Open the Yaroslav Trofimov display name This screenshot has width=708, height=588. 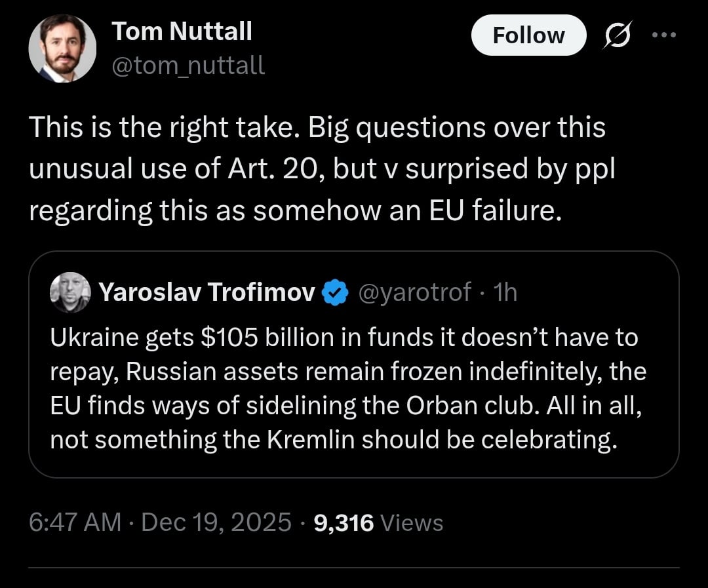tap(207, 292)
